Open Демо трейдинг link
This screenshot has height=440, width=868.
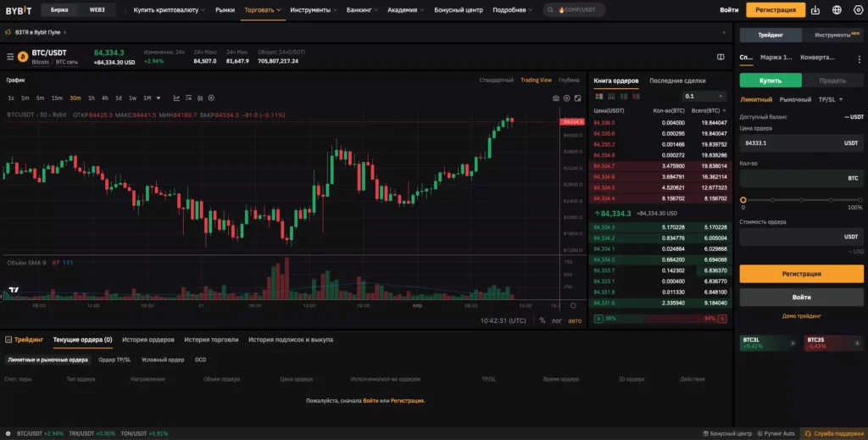(801, 316)
